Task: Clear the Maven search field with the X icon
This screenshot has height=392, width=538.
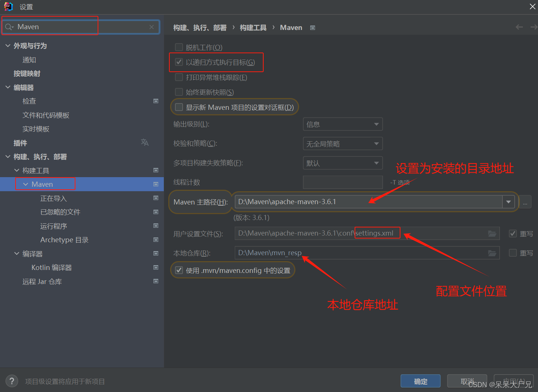Action: [152, 27]
